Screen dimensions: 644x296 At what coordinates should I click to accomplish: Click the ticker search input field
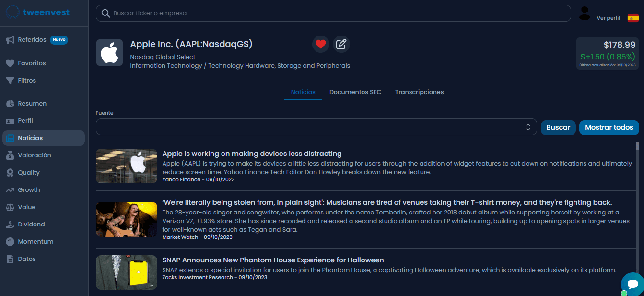(333, 13)
